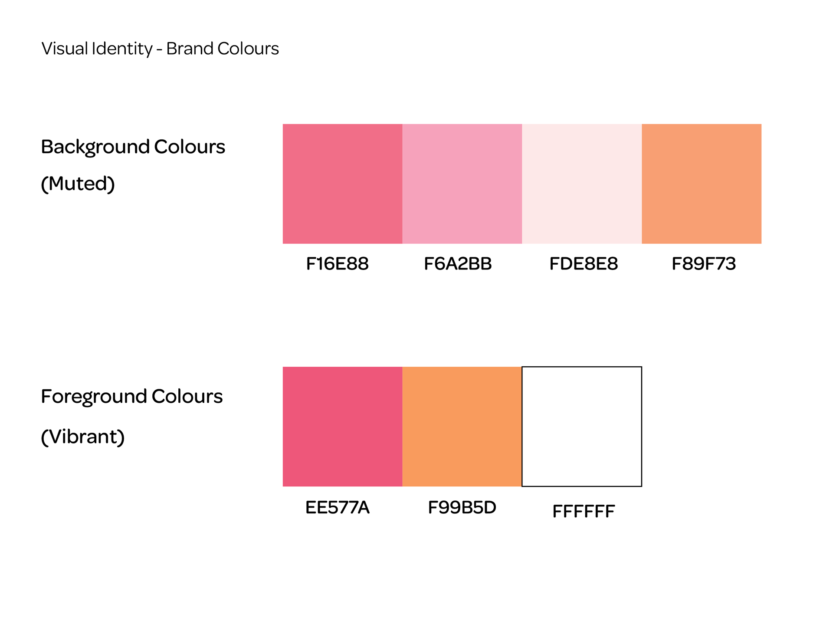
Task: Select the Background Colours heading
Action: (133, 147)
